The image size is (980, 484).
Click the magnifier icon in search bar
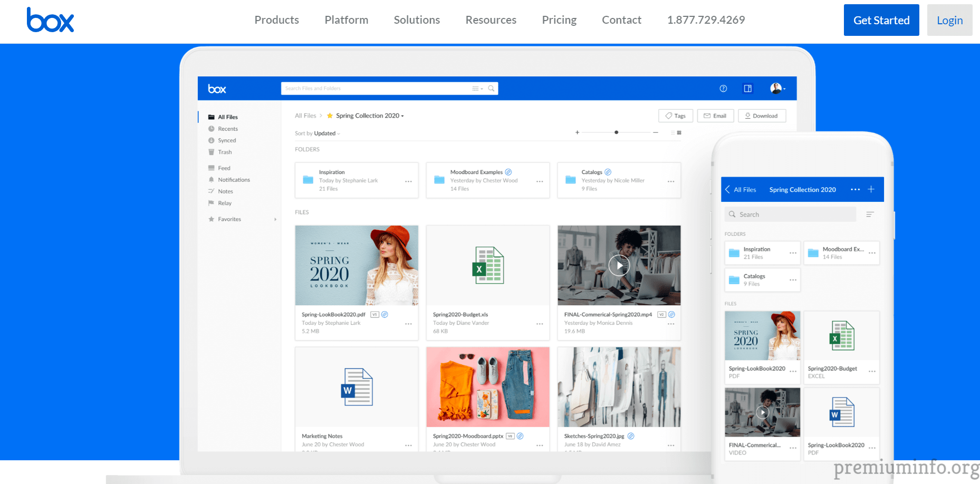(491, 89)
